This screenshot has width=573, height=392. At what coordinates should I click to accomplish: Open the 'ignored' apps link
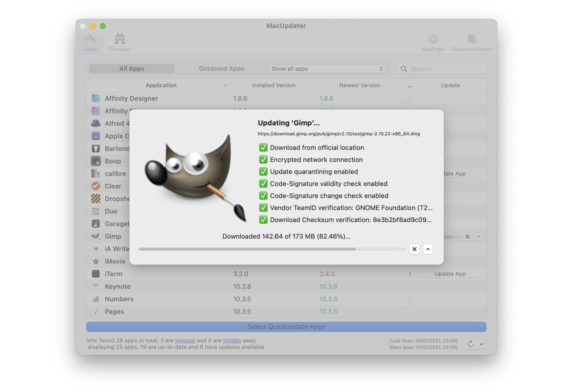pos(185,340)
